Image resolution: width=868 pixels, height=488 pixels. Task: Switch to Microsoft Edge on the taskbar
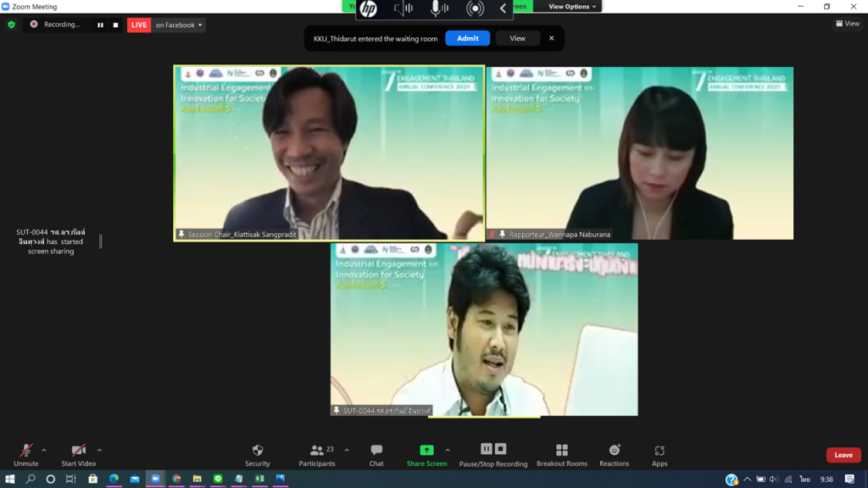114,479
